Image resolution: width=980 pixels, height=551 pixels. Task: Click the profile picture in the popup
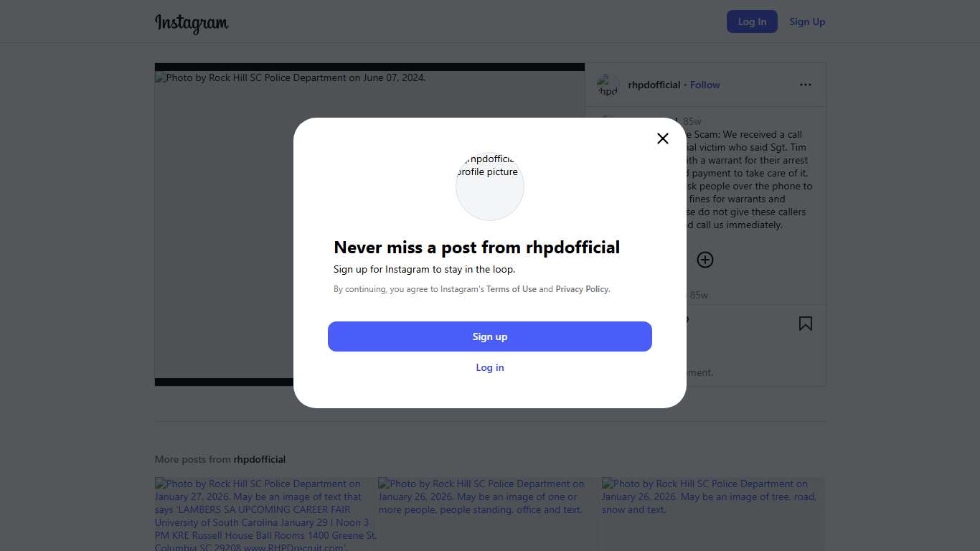tap(490, 187)
